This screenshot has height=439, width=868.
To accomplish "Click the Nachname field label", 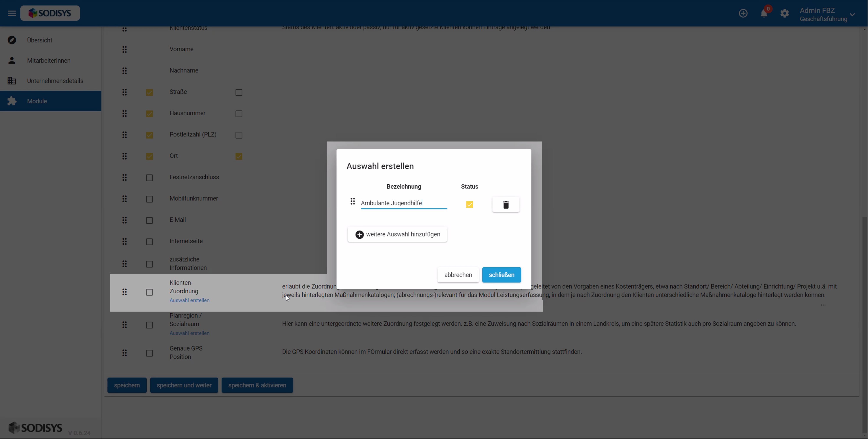I will click(x=184, y=70).
